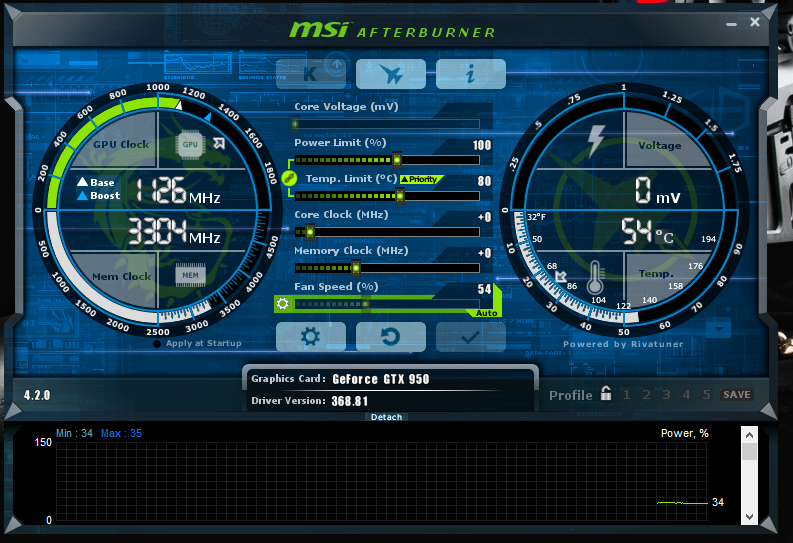The height and width of the screenshot is (543, 793).
Task: Click the Memory Clock slider handle
Action: coord(356,268)
